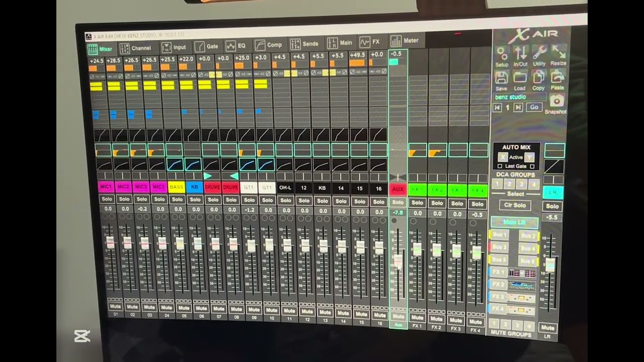Open the Sends tab
This screenshot has height=362, width=644.
tap(304, 44)
